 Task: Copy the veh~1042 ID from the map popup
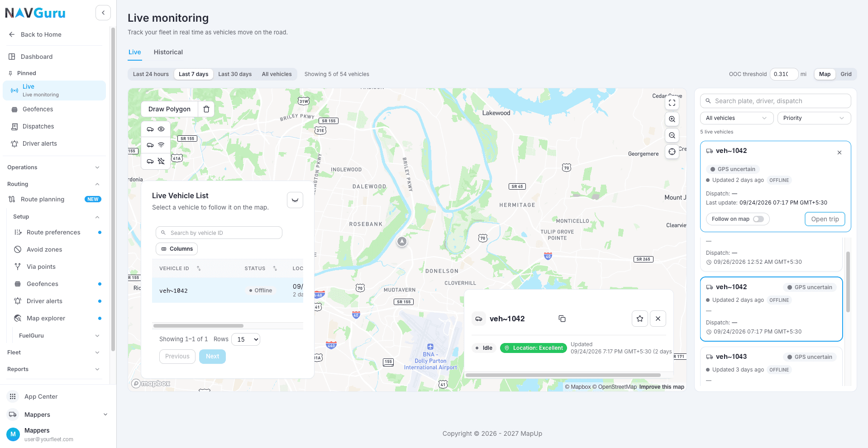coord(562,319)
